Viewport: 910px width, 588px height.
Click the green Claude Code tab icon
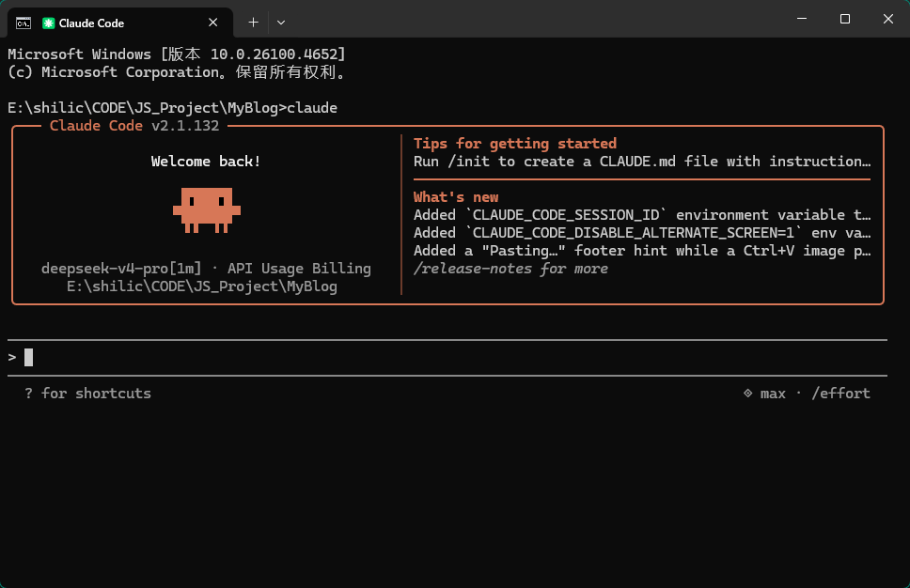[x=49, y=23]
